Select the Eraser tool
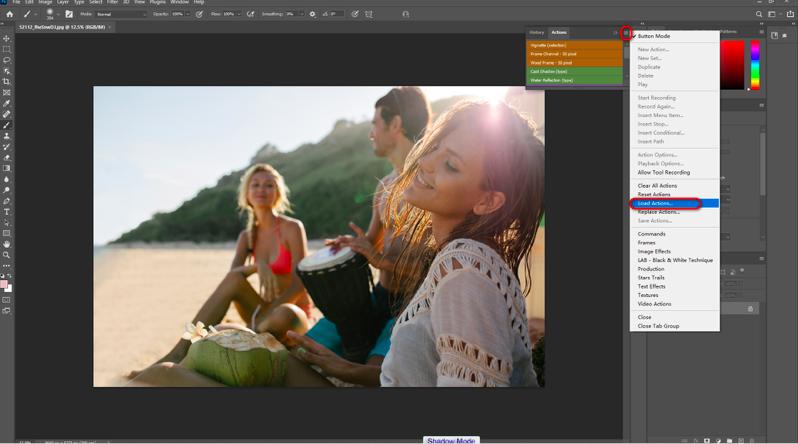Screen dimensions: 798x444 click(x=7, y=157)
